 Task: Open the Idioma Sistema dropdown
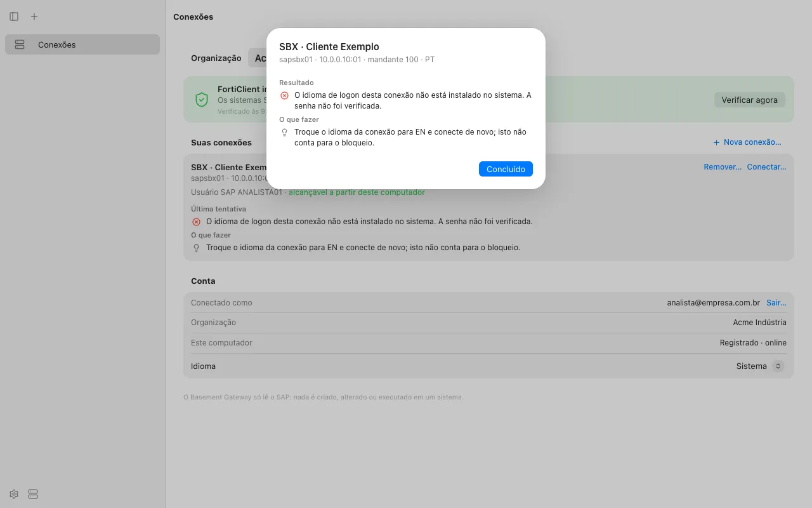pyautogui.click(x=760, y=366)
